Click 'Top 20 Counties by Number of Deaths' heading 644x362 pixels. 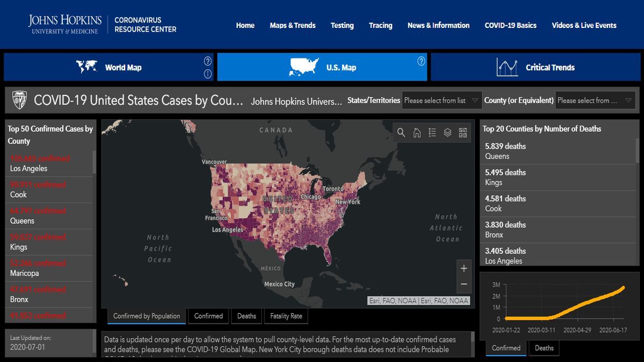click(542, 129)
